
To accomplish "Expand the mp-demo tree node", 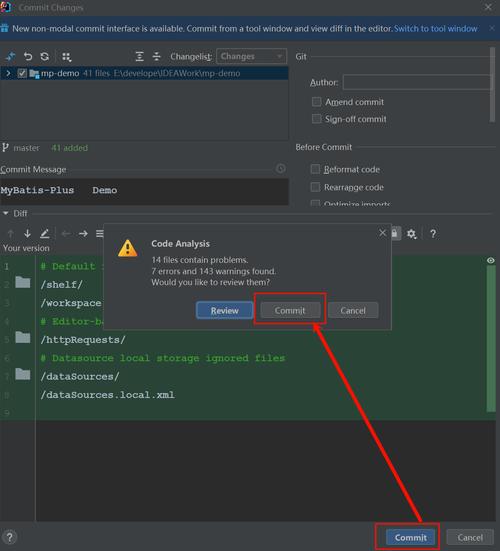I will pyautogui.click(x=8, y=73).
